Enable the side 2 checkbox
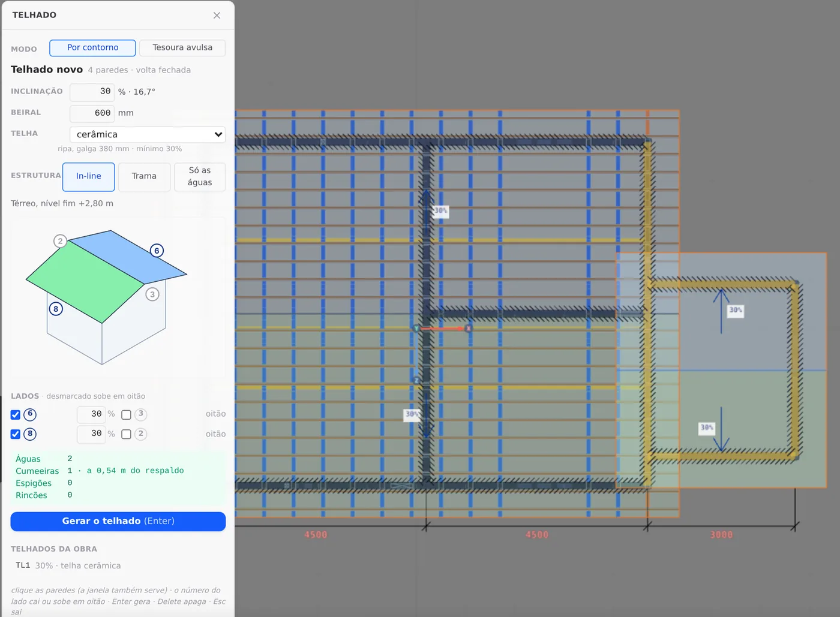This screenshot has width=840, height=617. [x=126, y=434]
